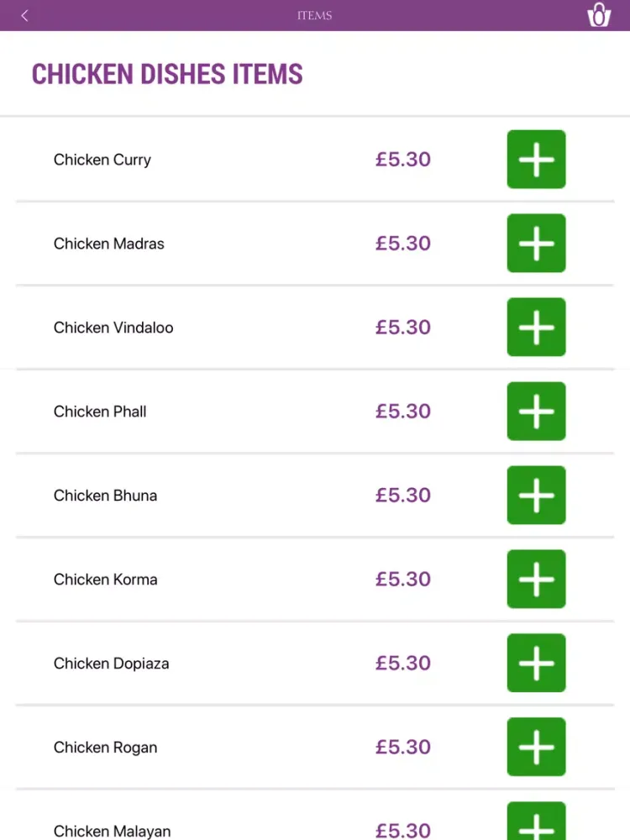
Task: Tap the Chicken Korma item label
Action: (106, 579)
